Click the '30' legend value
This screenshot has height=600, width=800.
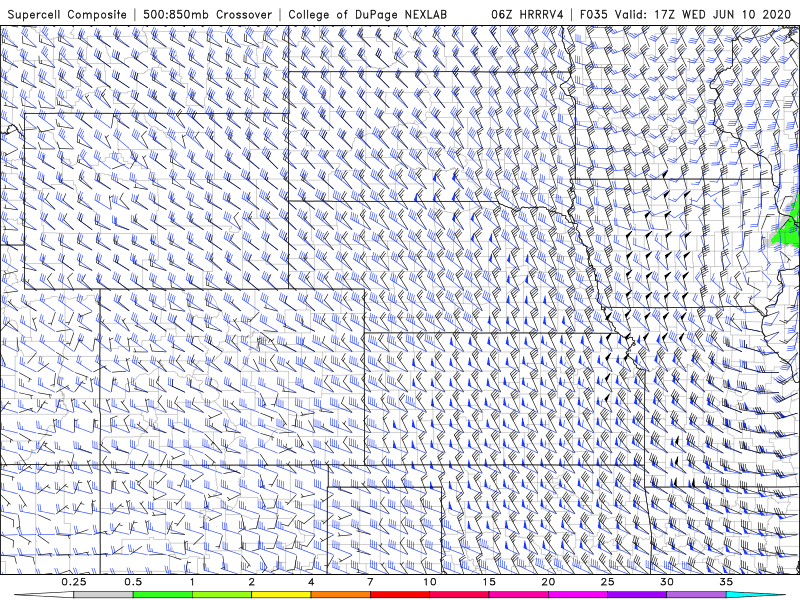(667, 582)
